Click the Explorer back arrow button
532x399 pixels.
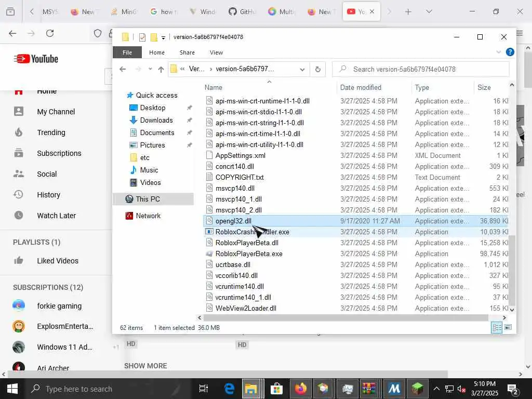coord(123,69)
